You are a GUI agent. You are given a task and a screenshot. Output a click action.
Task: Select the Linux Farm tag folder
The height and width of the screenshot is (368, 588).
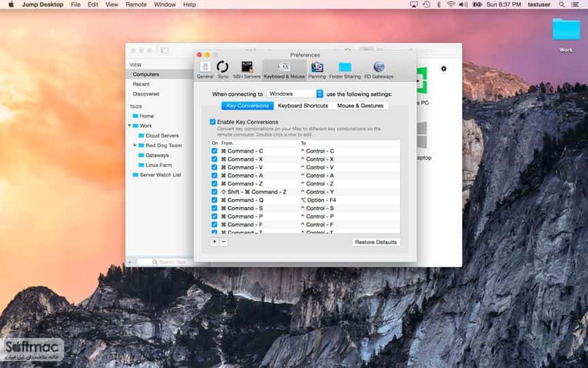(x=159, y=165)
